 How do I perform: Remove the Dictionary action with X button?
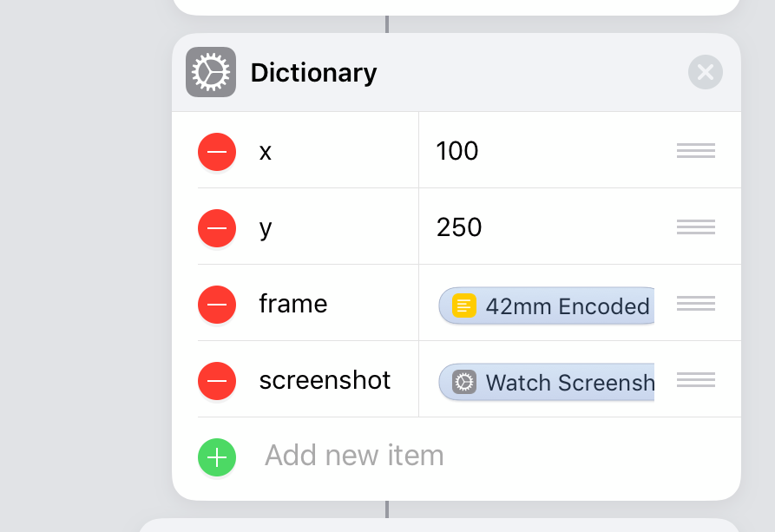(705, 72)
